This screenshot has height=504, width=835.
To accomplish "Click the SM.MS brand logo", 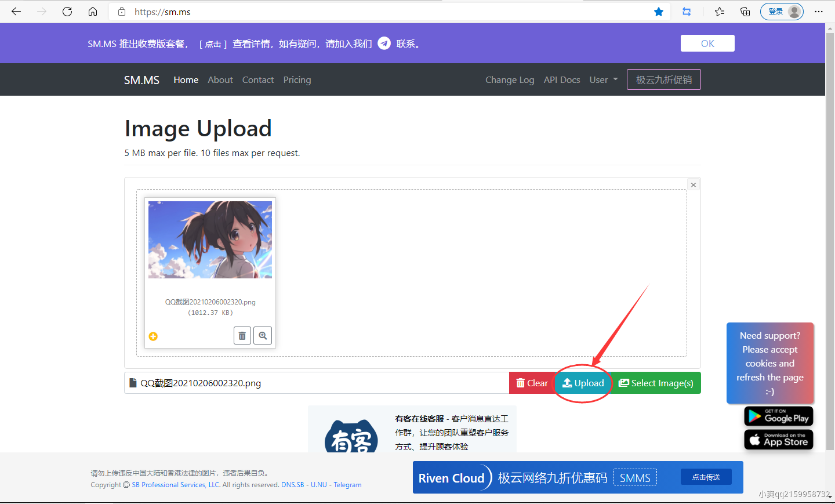I will pyautogui.click(x=141, y=80).
